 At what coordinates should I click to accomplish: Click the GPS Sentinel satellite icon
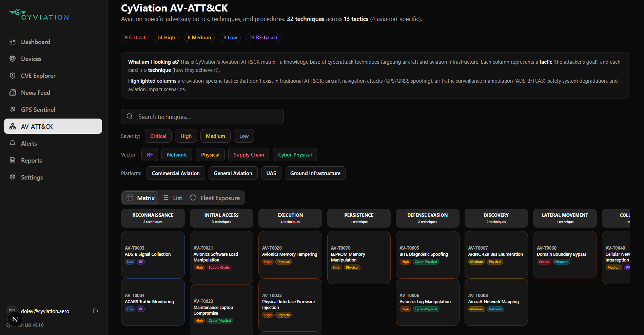click(13, 109)
